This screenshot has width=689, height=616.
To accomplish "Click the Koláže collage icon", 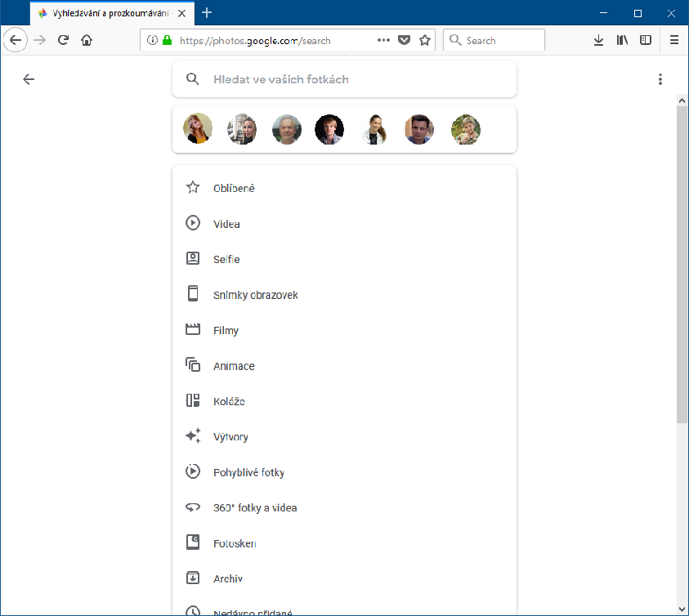I will tap(192, 400).
